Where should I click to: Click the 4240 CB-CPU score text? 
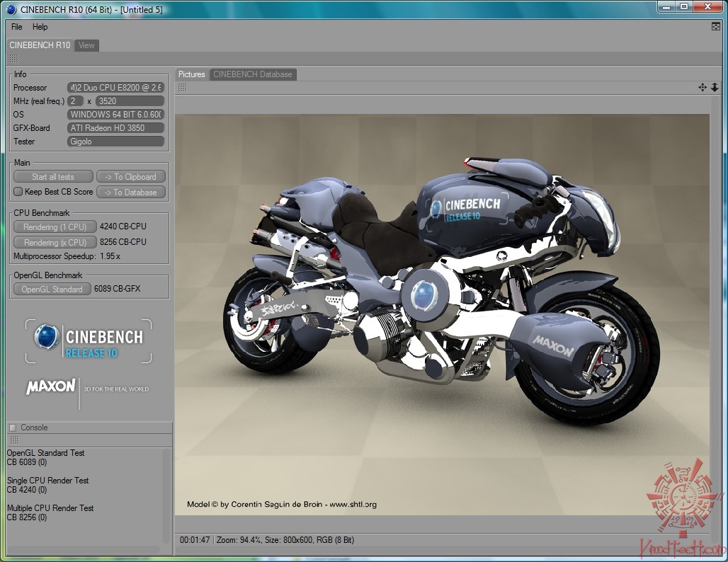tap(123, 226)
